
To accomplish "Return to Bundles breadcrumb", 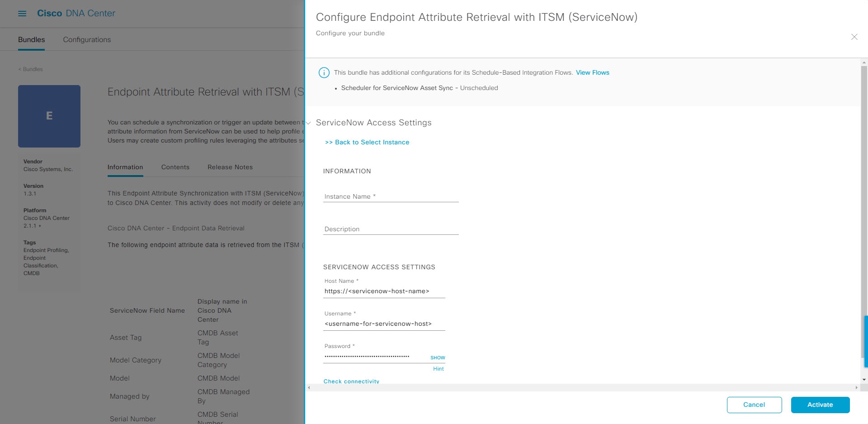I will 30,69.
